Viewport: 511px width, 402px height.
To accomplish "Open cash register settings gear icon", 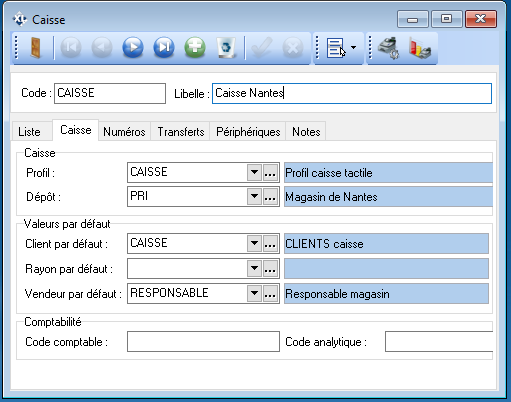I will click(388, 48).
